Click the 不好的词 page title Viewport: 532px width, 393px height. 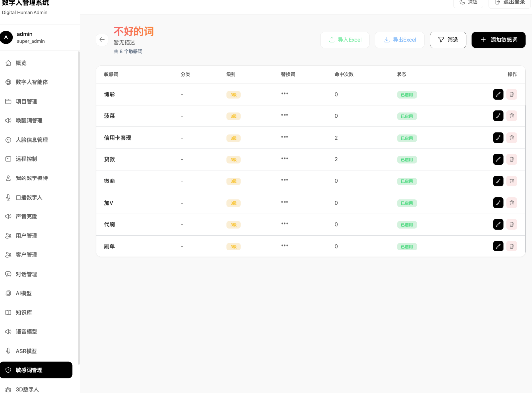pos(133,31)
